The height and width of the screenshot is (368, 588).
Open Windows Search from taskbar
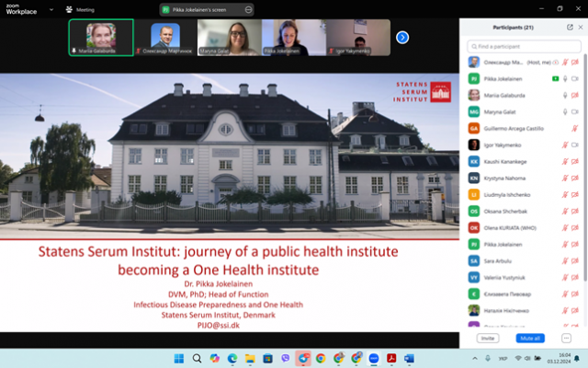click(x=197, y=359)
